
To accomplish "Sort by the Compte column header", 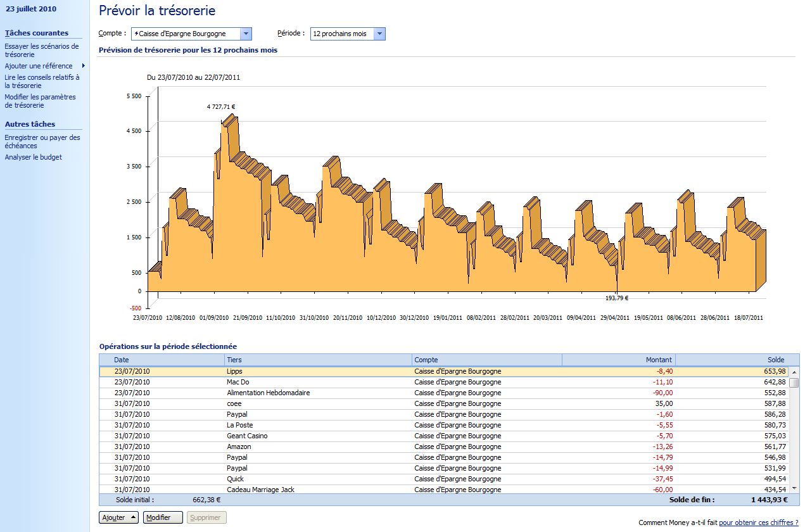I will pyautogui.click(x=487, y=360).
